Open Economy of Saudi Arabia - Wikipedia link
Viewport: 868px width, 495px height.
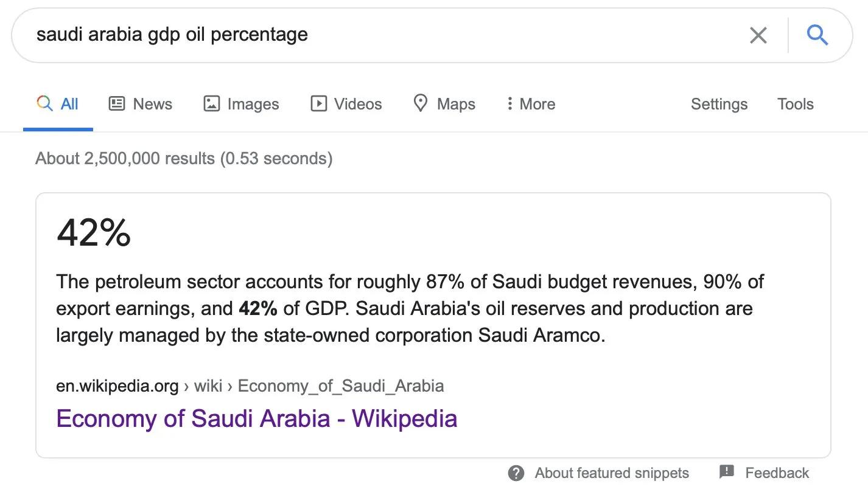pos(256,418)
